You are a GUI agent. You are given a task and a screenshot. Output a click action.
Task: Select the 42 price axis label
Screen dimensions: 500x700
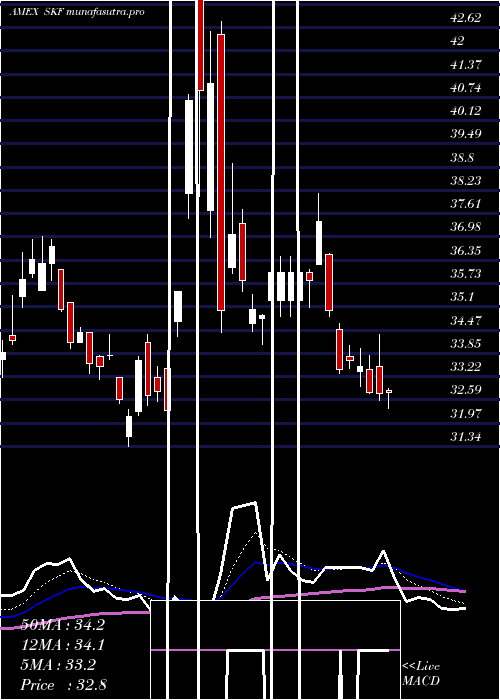click(457, 41)
